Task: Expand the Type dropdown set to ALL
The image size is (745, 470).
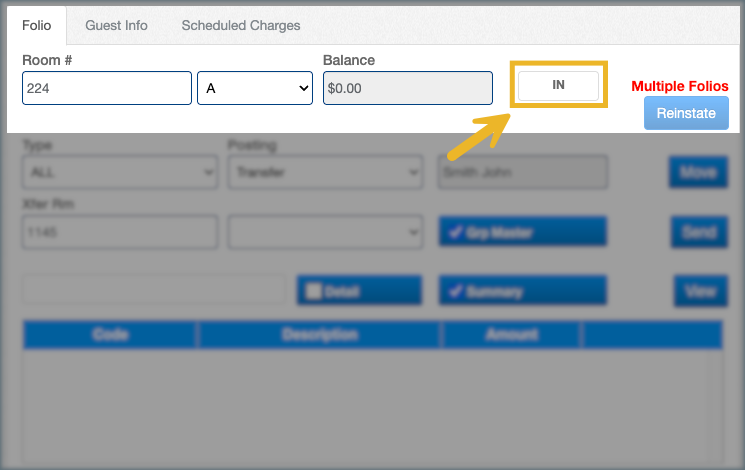Action: [119, 172]
